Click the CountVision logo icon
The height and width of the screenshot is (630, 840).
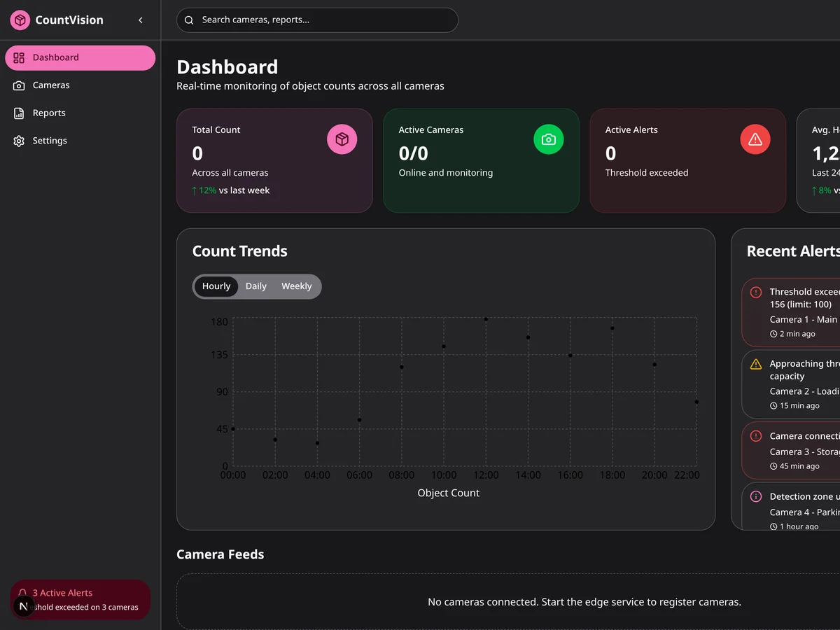click(x=20, y=20)
